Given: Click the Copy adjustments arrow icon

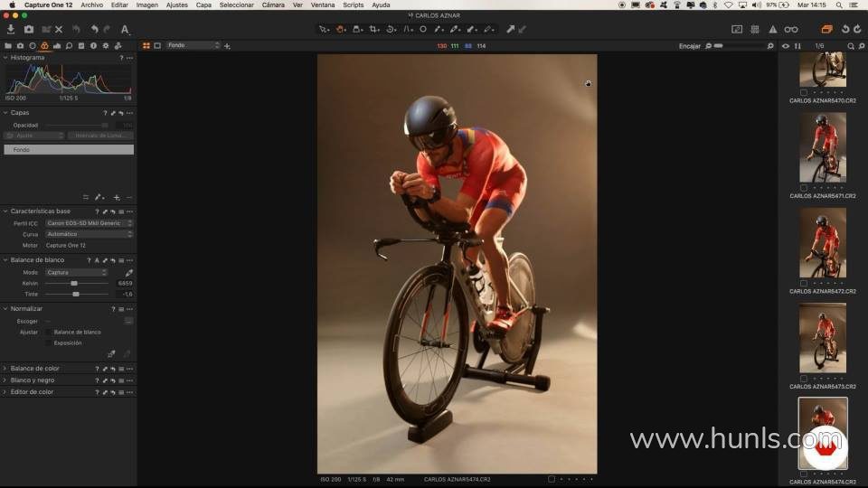Looking at the screenshot, I should click(x=510, y=29).
